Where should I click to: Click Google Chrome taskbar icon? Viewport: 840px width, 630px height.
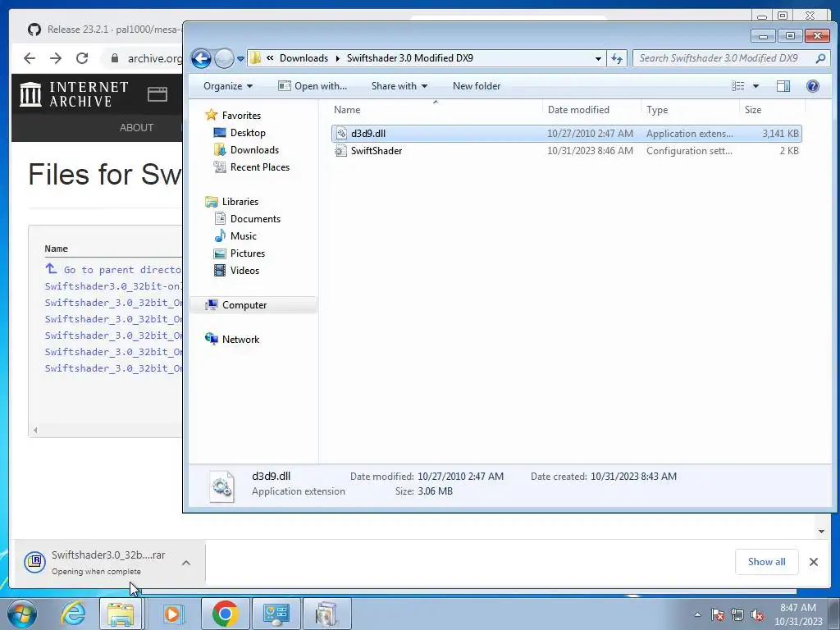(x=225, y=614)
